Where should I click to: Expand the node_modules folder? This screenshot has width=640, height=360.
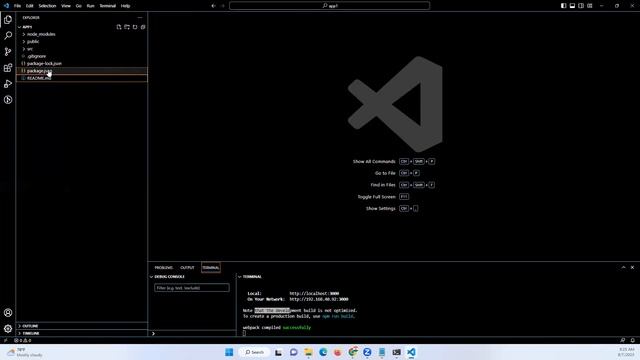(82, 34)
